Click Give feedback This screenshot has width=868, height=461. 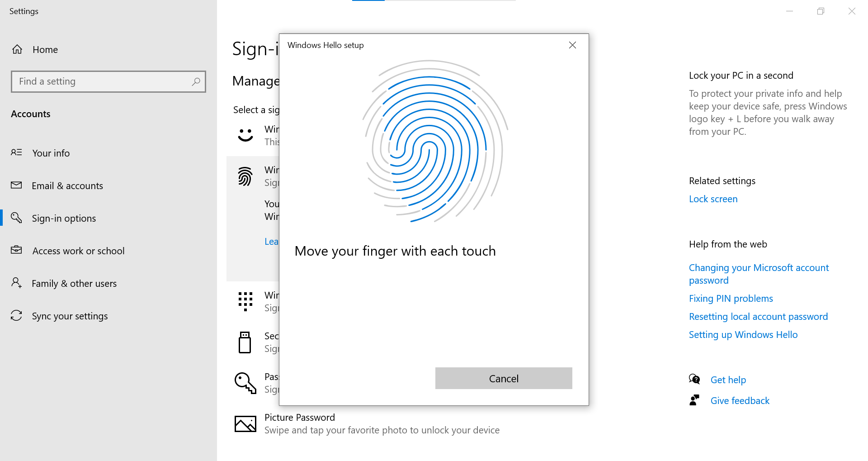(x=740, y=400)
